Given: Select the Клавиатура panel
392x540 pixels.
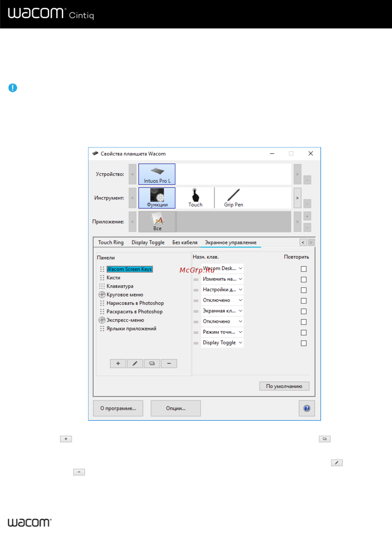Looking at the screenshot, I should point(120,286).
